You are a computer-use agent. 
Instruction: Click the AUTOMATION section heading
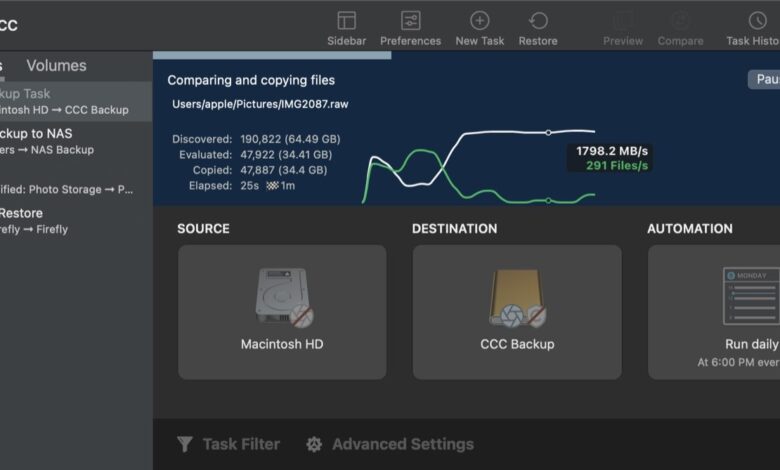tap(689, 228)
